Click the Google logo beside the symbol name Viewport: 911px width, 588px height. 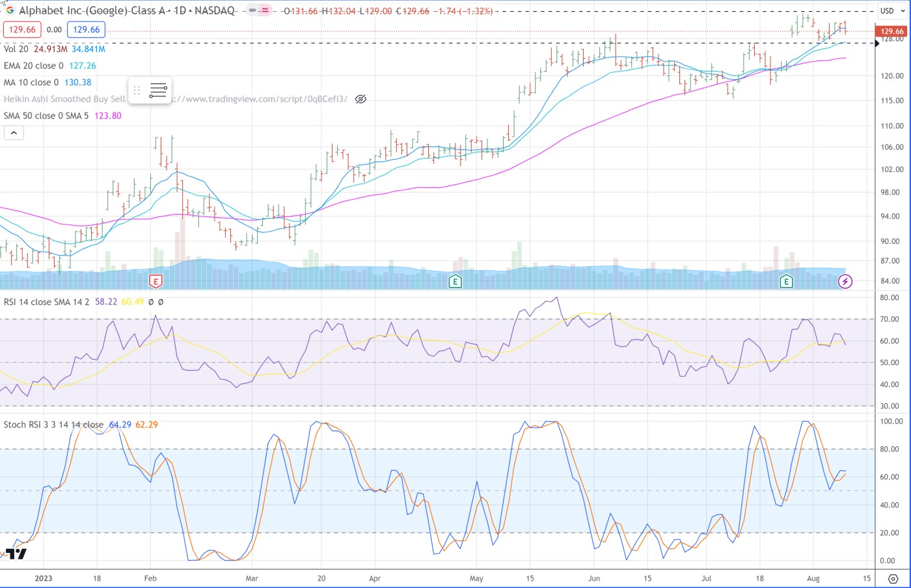click(10, 10)
